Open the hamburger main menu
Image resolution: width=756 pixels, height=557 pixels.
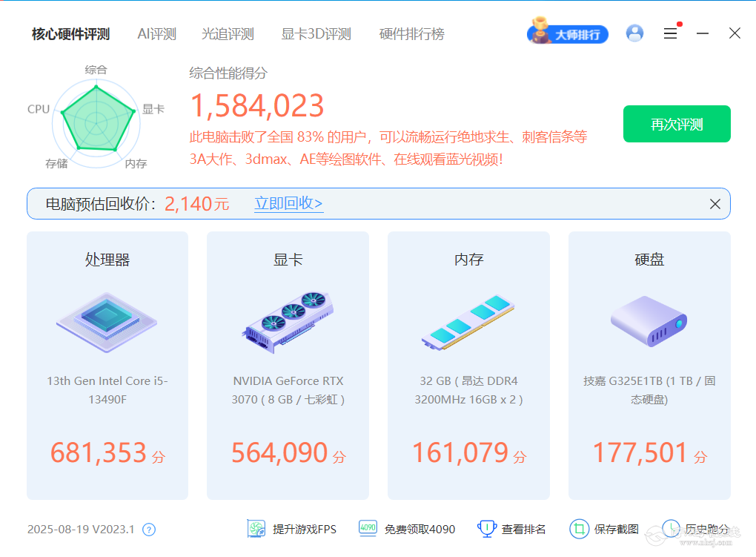(670, 33)
